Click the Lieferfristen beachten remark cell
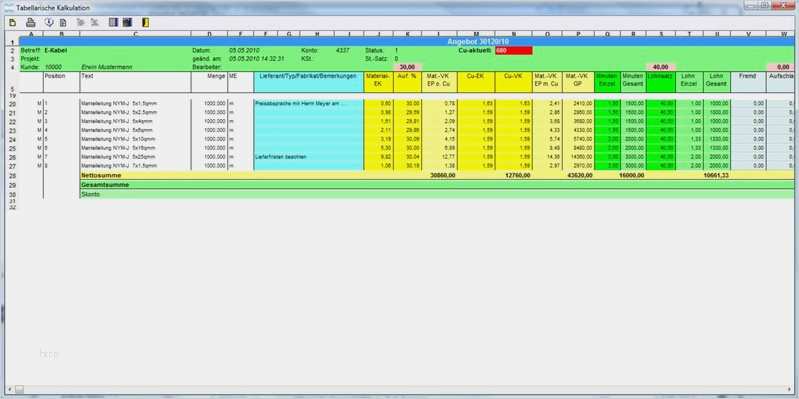Screen dimensions: 799x399 [309, 157]
